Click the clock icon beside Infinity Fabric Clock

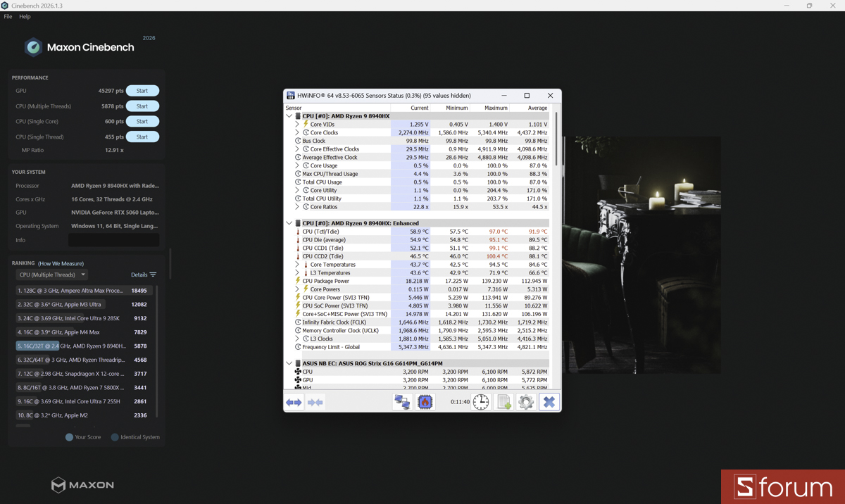298,322
